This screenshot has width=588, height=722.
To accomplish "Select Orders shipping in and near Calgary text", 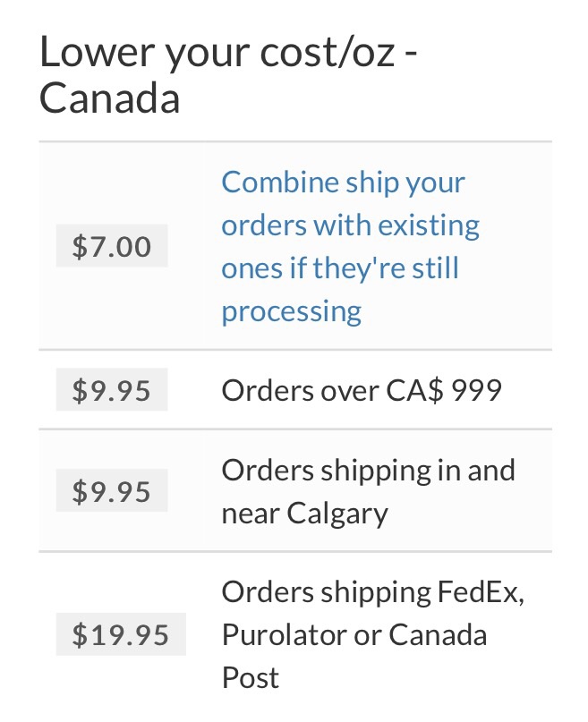I will pyautogui.click(x=369, y=491).
